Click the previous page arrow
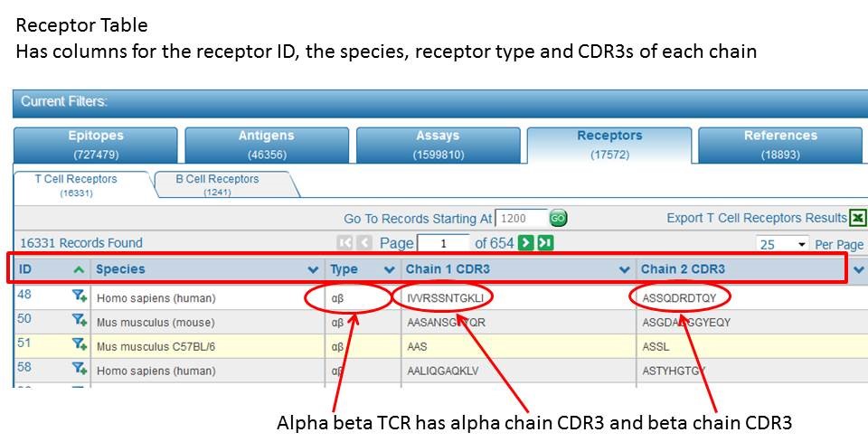Viewport: 868px width, 442px height. tap(363, 243)
